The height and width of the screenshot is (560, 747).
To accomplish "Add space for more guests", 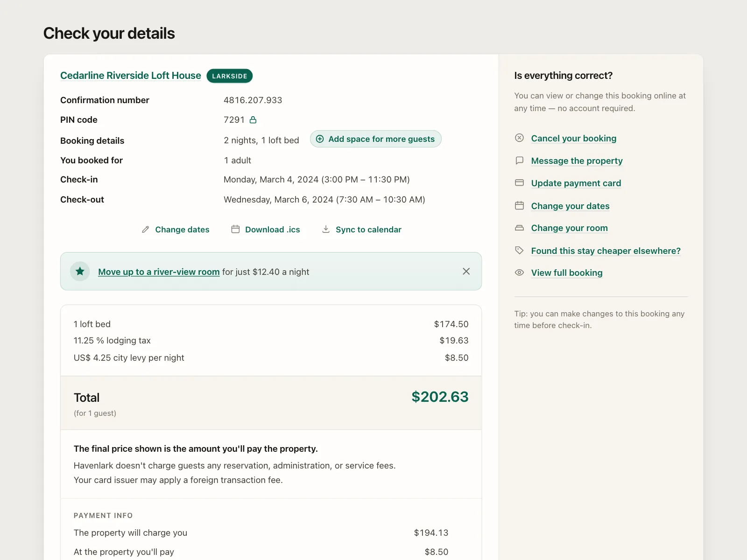I will pos(376,139).
